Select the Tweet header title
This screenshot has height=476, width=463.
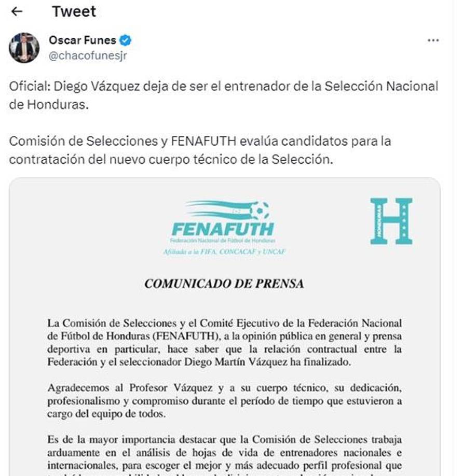pos(74,11)
